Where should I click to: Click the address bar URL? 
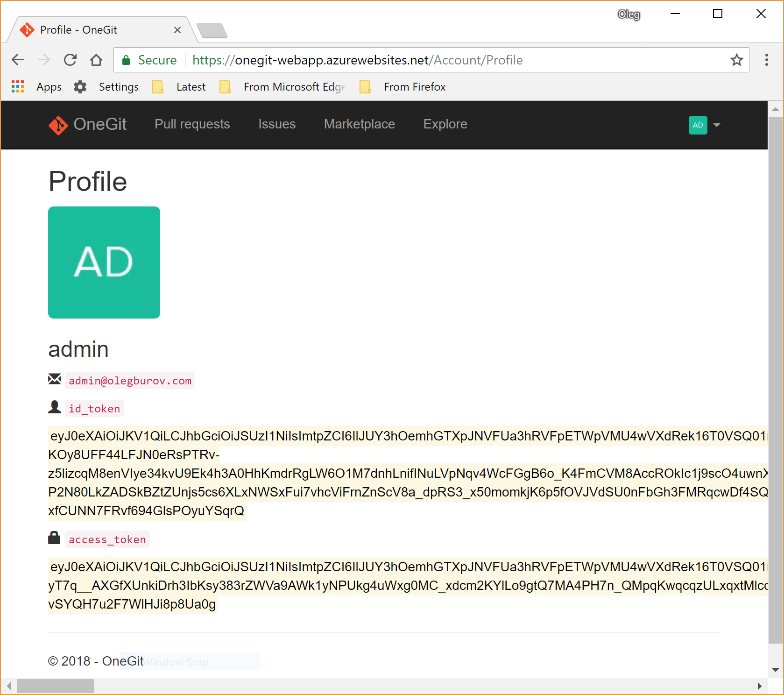click(357, 60)
